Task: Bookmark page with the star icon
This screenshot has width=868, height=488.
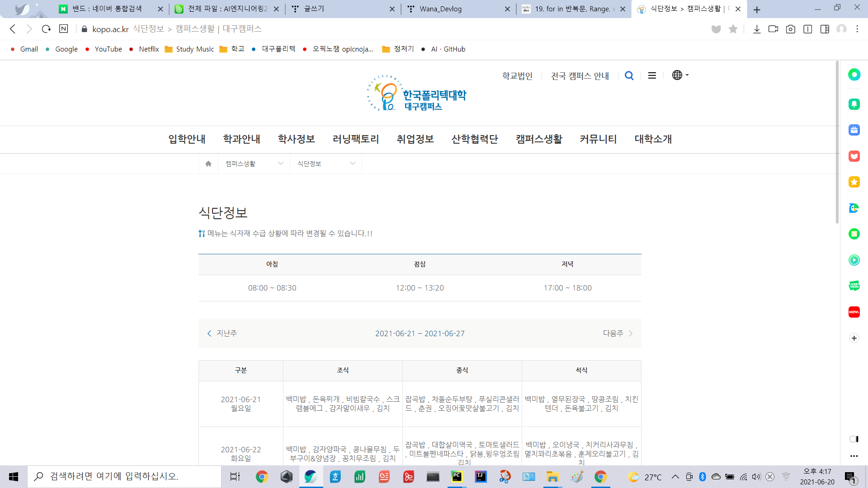Action: coord(733,29)
